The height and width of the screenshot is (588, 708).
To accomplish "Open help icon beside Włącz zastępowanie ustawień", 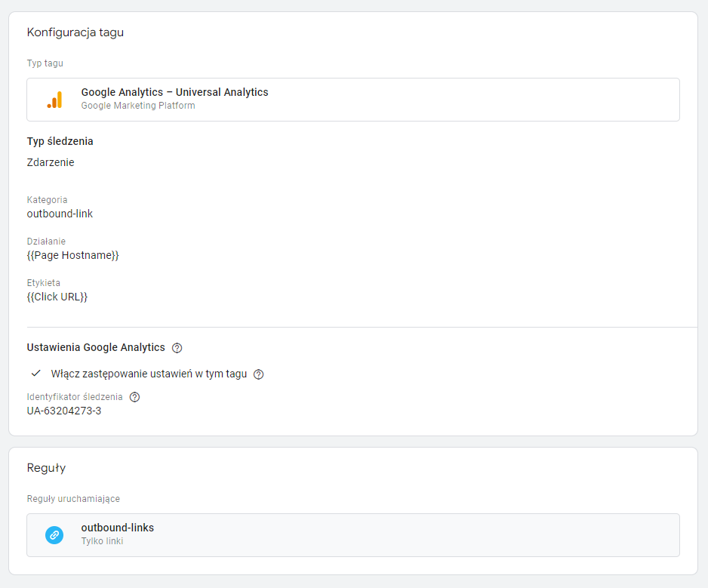I will pyautogui.click(x=258, y=374).
